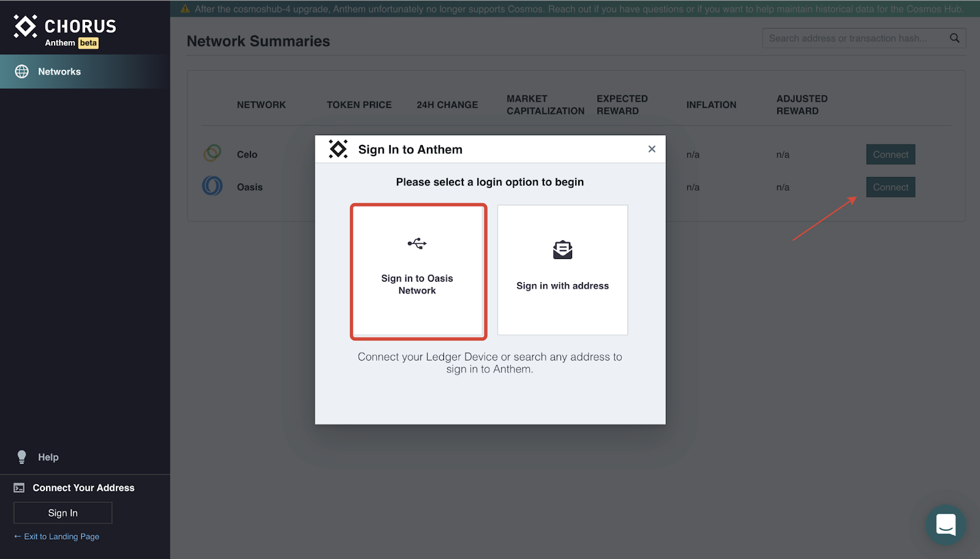980x559 pixels.
Task: Click the INFLATION column header
Action: pyautogui.click(x=712, y=105)
